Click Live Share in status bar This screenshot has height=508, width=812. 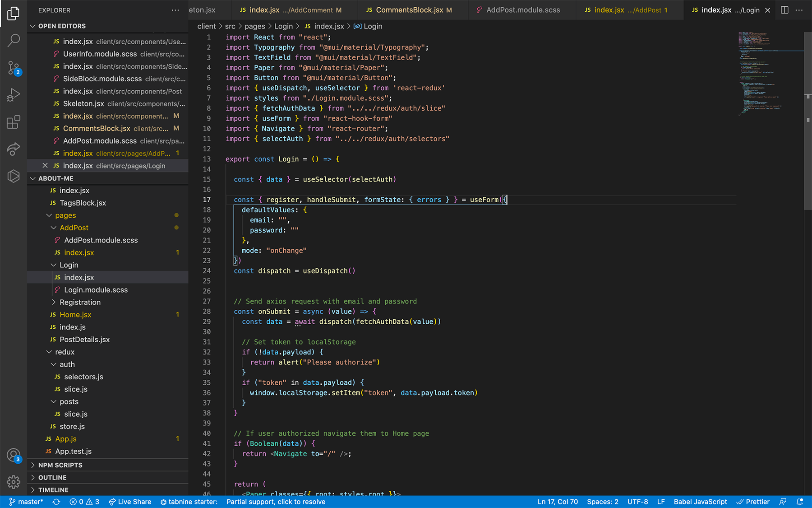130,502
